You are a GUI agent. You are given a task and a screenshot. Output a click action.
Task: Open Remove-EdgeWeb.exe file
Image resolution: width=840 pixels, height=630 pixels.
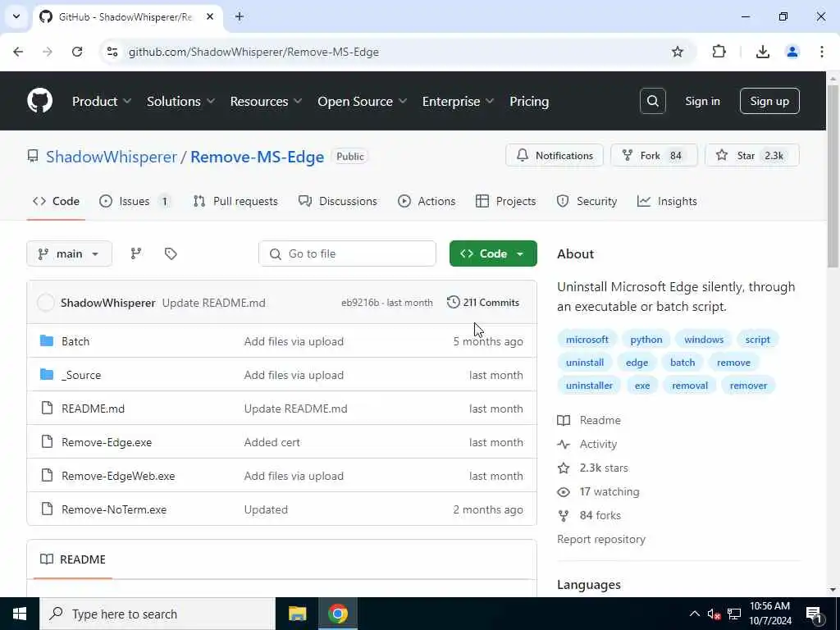pos(118,477)
